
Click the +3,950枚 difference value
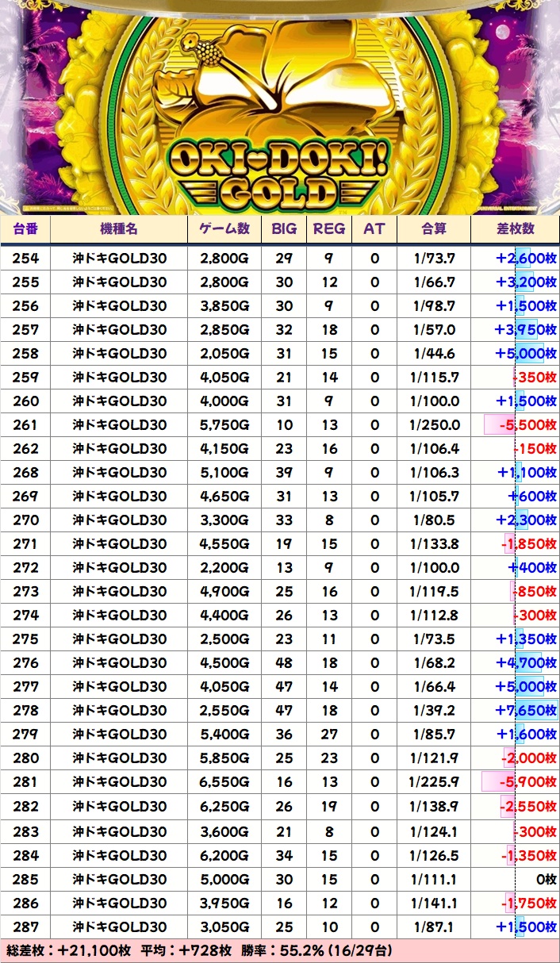(525, 330)
